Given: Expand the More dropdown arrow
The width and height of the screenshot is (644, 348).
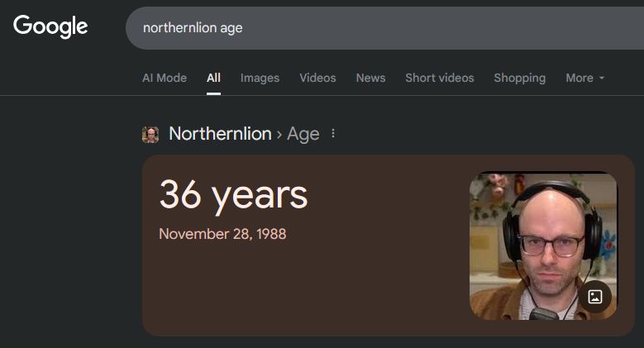Looking at the screenshot, I should point(602,78).
